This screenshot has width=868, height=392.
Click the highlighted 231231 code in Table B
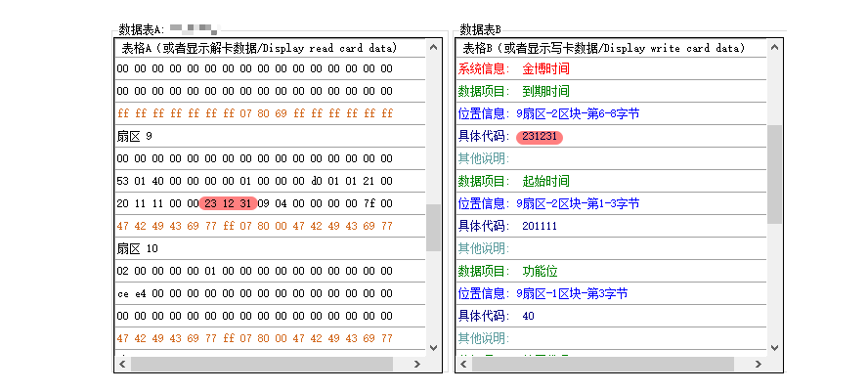click(541, 137)
